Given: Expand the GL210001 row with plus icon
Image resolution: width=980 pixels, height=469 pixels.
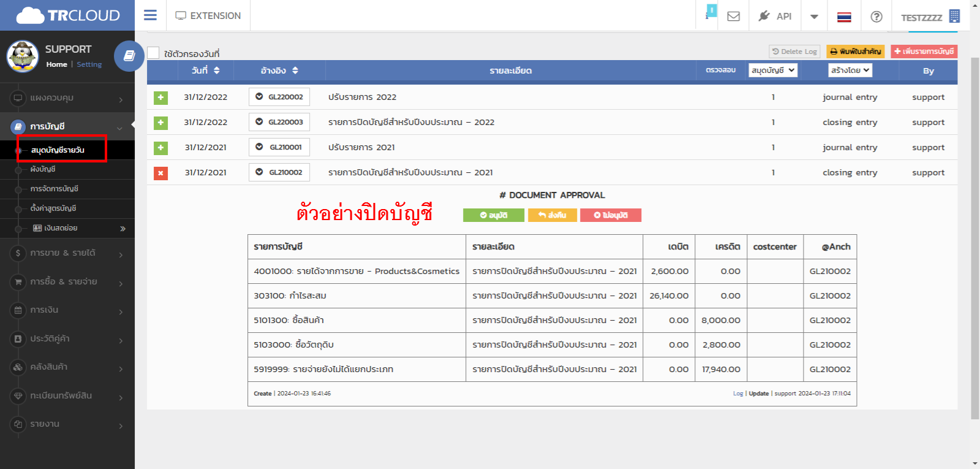Looking at the screenshot, I should [160, 148].
